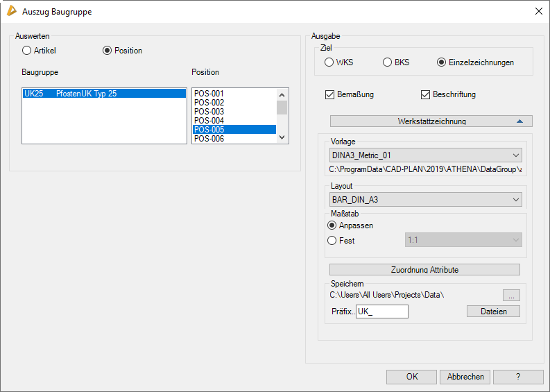Click the Dateien button

click(x=493, y=312)
